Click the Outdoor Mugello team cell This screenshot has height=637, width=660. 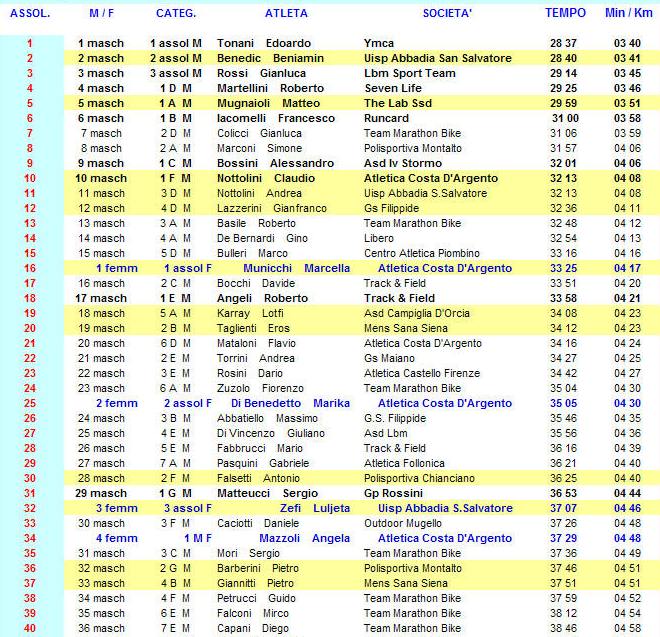[402, 524]
